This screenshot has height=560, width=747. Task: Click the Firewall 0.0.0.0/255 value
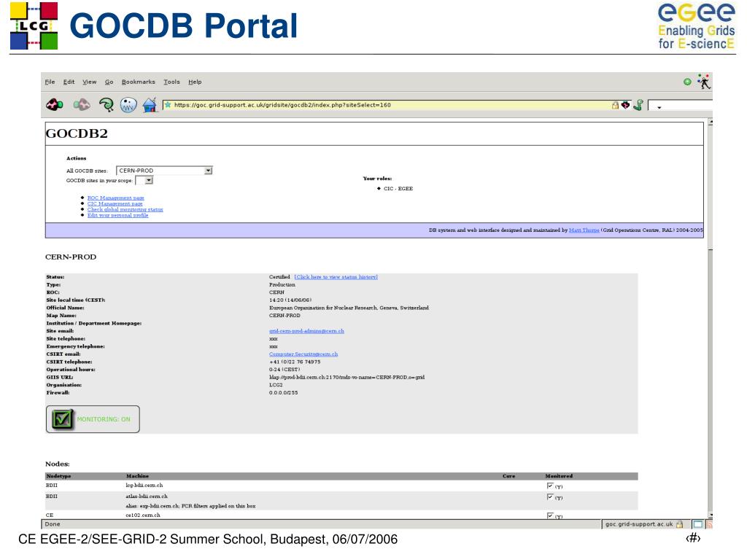coord(284,393)
